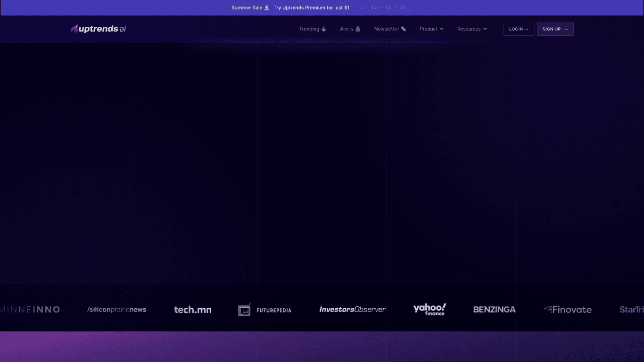The width and height of the screenshot is (644, 362).
Task: Click the Try Uptrends Premium banner text
Action: pyautogui.click(x=311, y=8)
